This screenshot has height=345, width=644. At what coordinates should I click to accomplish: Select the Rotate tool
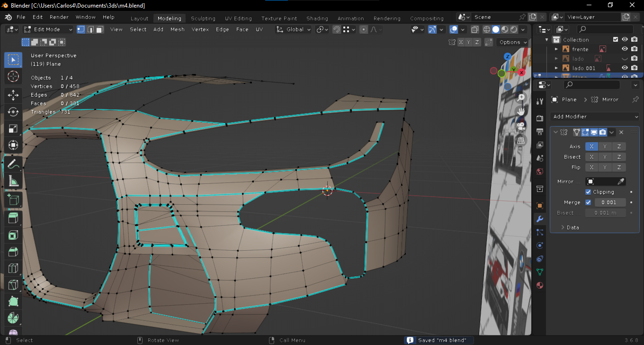pyautogui.click(x=13, y=112)
